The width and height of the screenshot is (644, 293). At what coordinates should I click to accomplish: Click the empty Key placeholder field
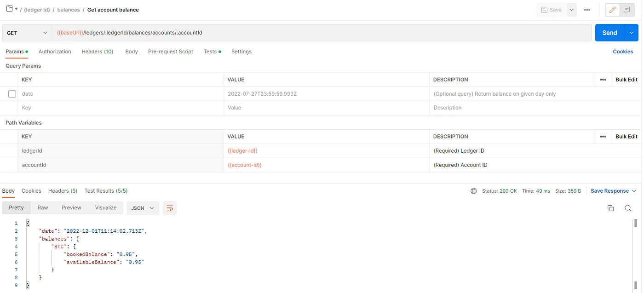(x=121, y=108)
